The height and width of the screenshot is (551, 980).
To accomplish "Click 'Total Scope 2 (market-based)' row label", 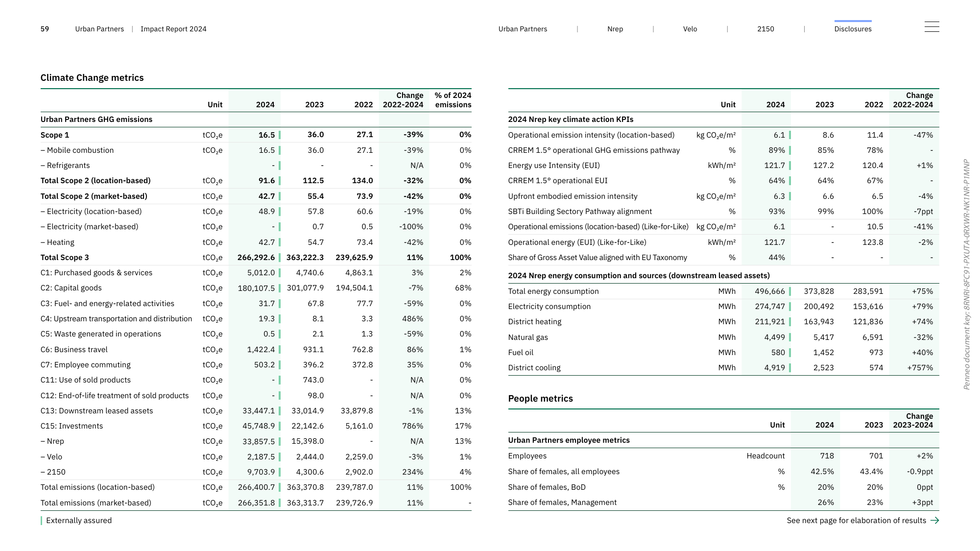I will coord(94,196).
